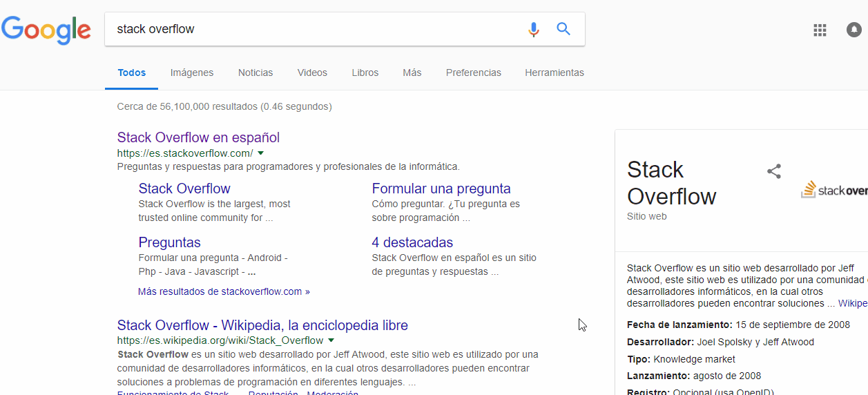Viewport: 868px width, 395px height.
Task: Open the '4 destacadas' sitelink
Action: pos(412,242)
